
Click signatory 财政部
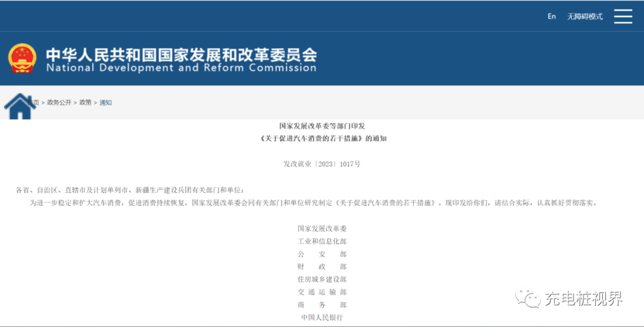[x=322, y=267]
